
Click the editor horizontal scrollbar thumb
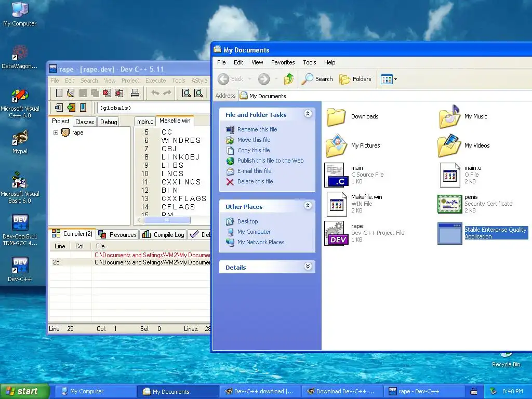tap(167, 220)
